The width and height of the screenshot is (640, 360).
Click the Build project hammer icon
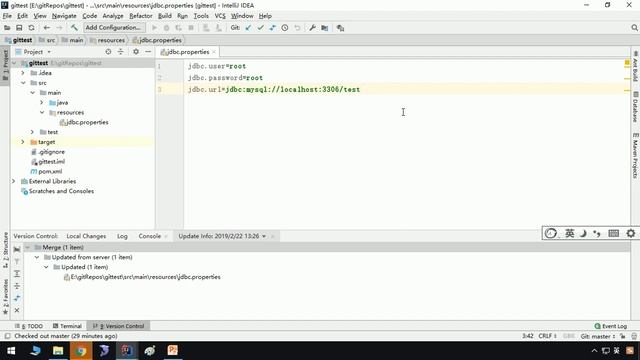[74, 28]
